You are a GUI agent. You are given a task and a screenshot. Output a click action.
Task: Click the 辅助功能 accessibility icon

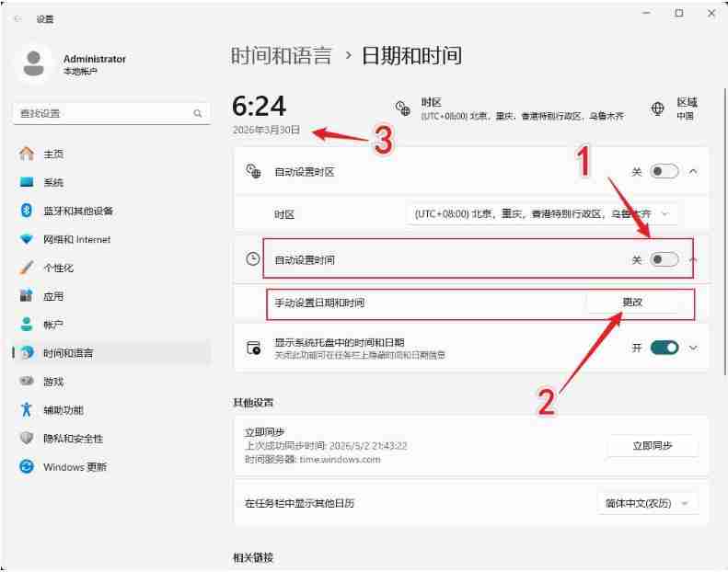click(27, 409)
